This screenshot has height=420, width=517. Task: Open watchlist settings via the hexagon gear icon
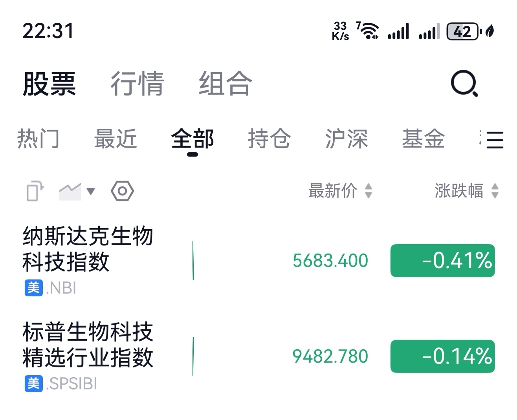[122, 191]
